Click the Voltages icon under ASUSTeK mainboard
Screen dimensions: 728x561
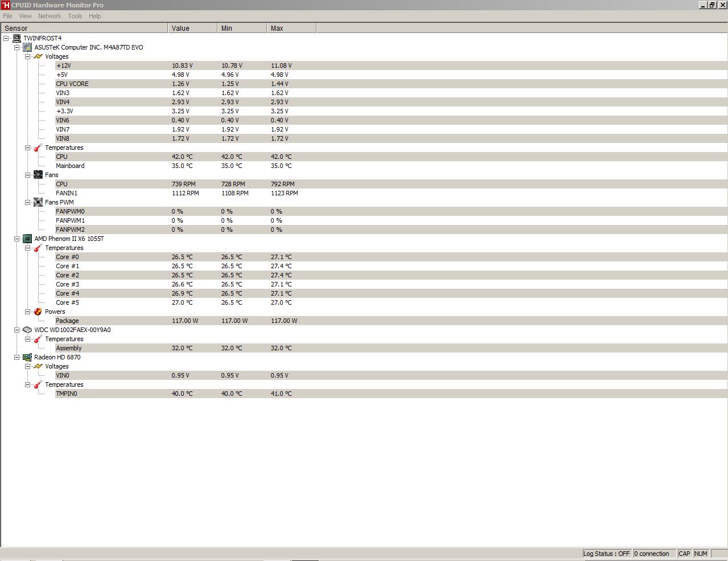[38, 56]
